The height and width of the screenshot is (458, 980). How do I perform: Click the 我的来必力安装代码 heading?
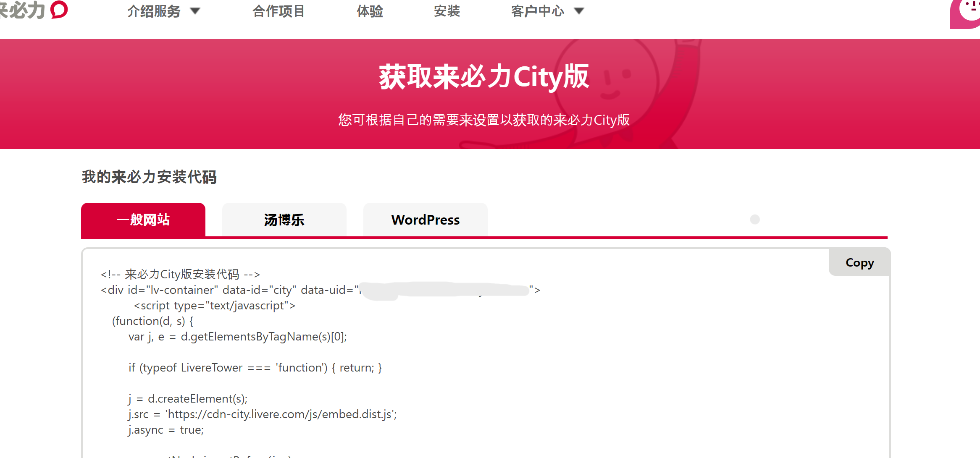click(149, 177)
